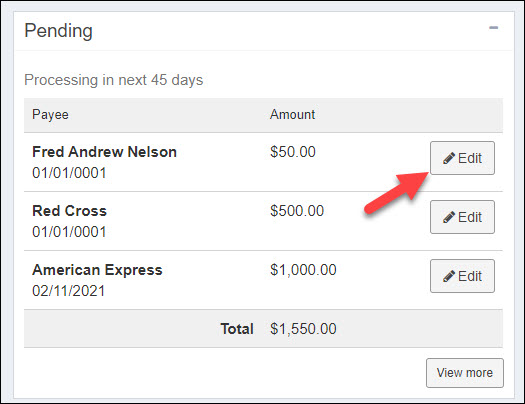Click the 02/11/2021 date under American Express
Screen dimensions: 525x404
[69, 291]
